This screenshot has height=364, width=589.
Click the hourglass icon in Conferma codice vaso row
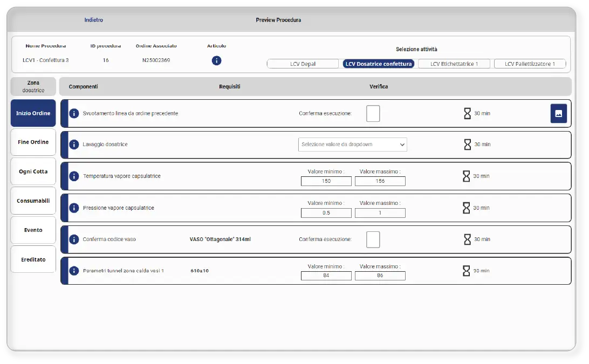[x=467, y=239]
